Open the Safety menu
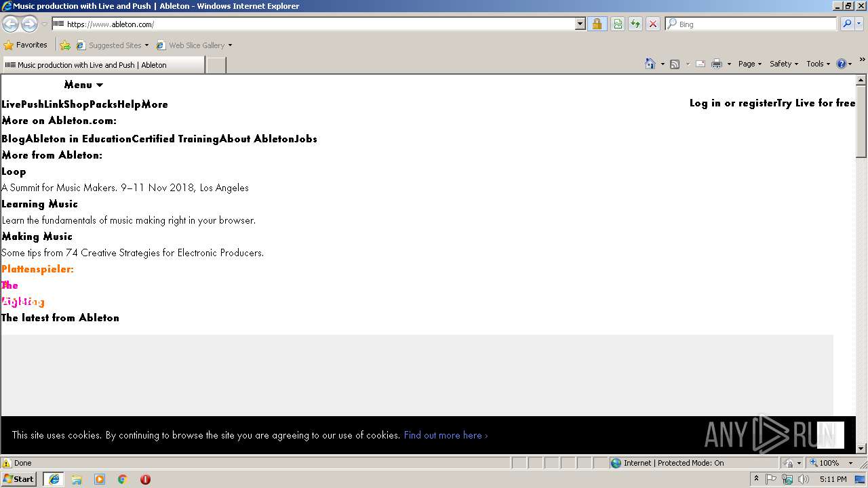This screenshot has width=868, height=488. [783, 64]
